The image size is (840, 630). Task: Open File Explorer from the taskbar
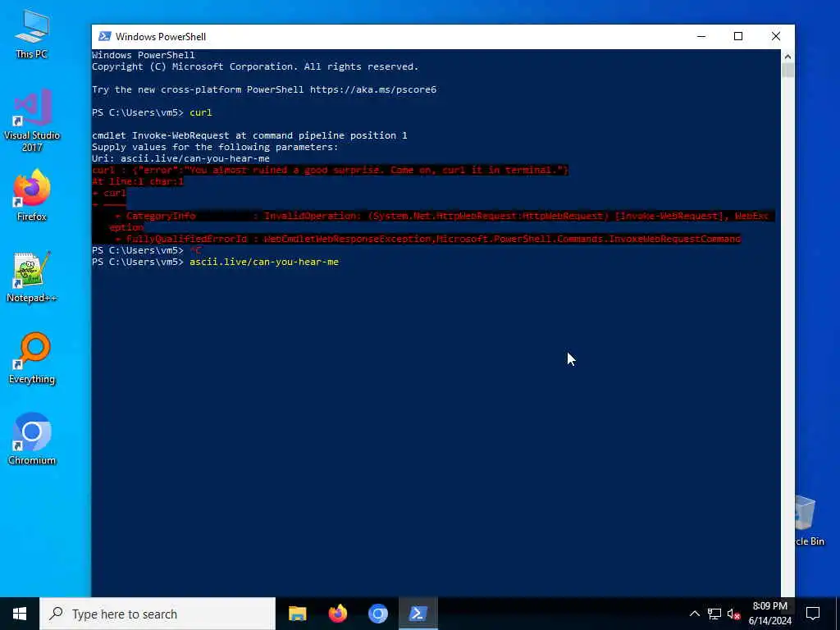(x=297, y=614)
